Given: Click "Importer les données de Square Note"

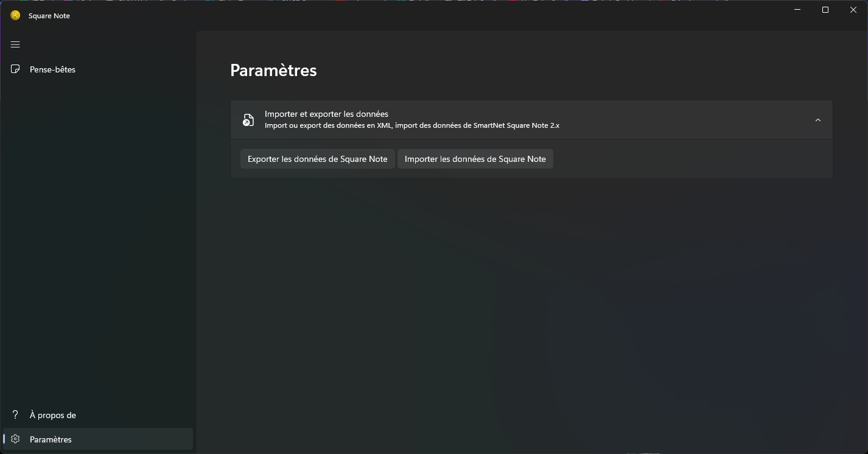Looking at the screenshot, I should coord(475,159).
